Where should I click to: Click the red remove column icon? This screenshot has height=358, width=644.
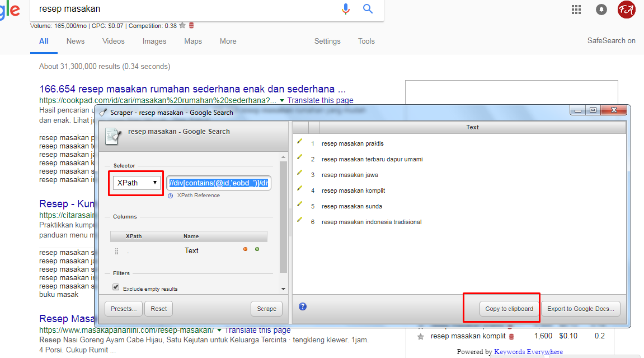click(246, 249)
